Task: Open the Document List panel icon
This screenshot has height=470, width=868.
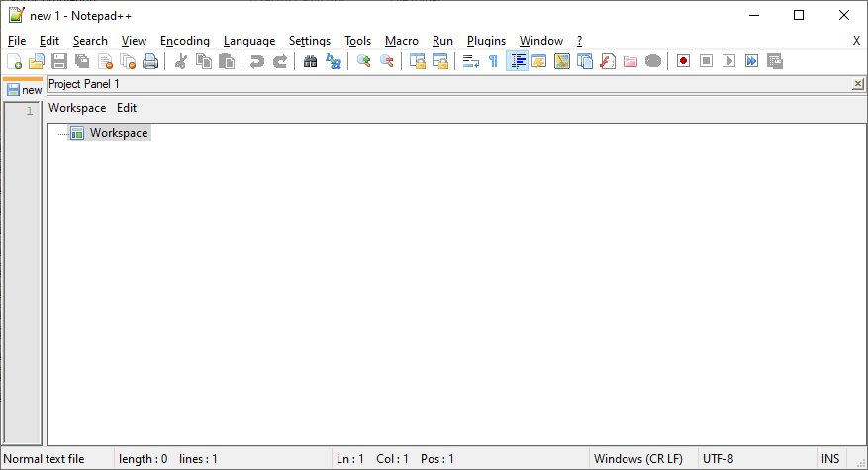Action: pos(585,61)
